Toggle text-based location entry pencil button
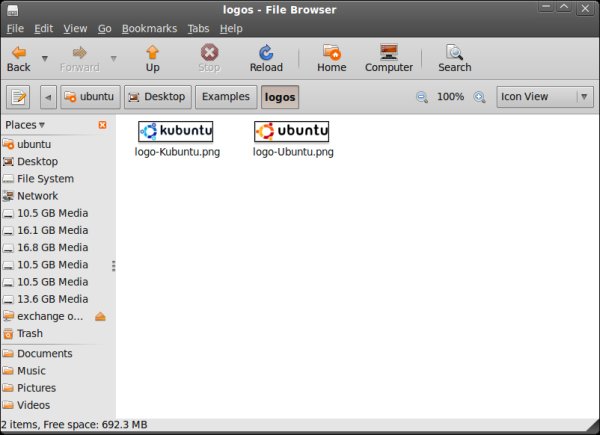Screen dimensions: 600x435 [x=18, y=97]
